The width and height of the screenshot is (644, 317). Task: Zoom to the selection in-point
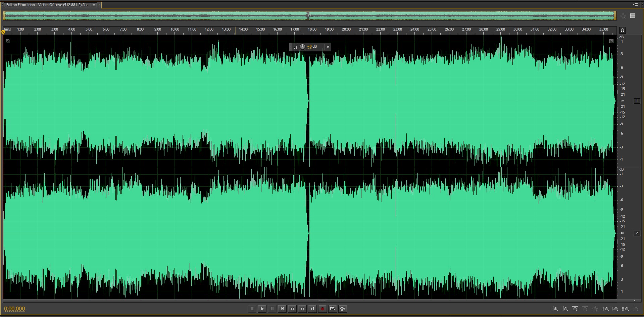coord(606,309)
